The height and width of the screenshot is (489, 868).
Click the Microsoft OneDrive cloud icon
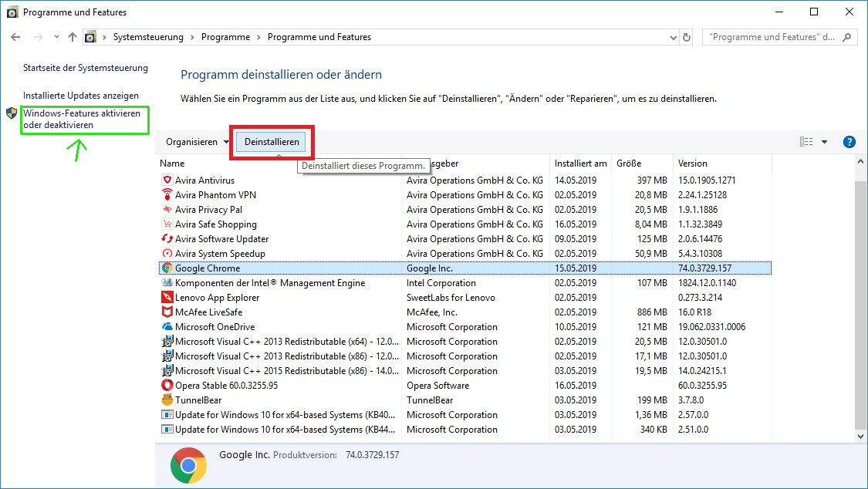(x=167, y=326)
